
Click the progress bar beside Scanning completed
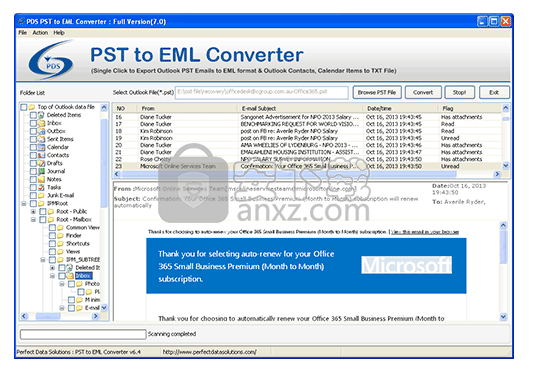click(83, 334)
